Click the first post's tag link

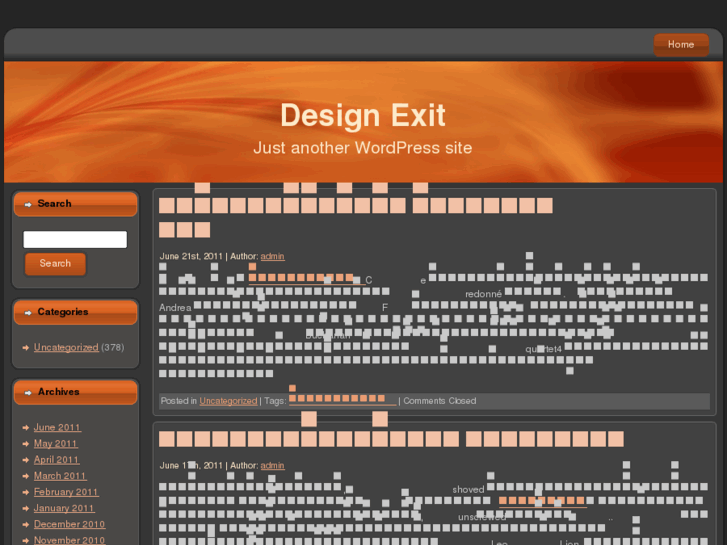tap(343, 400)
